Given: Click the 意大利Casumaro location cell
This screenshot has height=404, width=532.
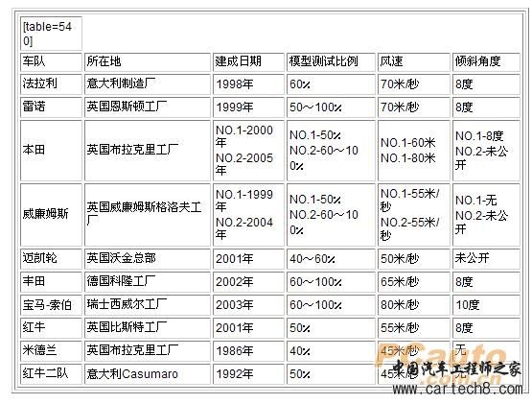Looking at the screenshot, I should point(148,374).
